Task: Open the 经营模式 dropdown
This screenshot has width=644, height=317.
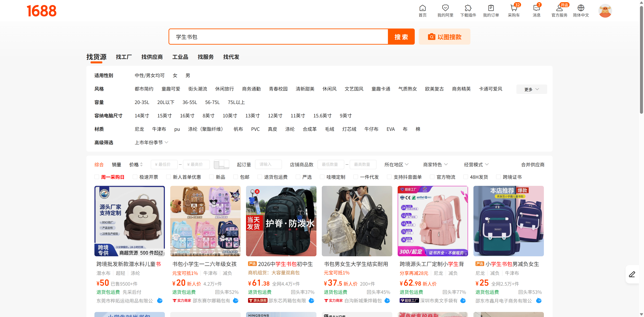Action: 476,165
